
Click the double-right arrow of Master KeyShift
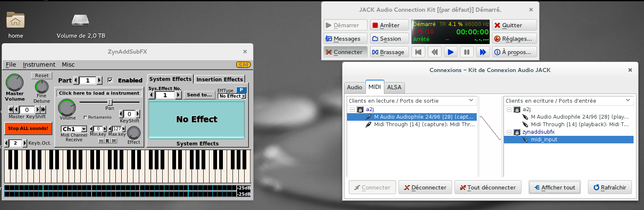43,110
